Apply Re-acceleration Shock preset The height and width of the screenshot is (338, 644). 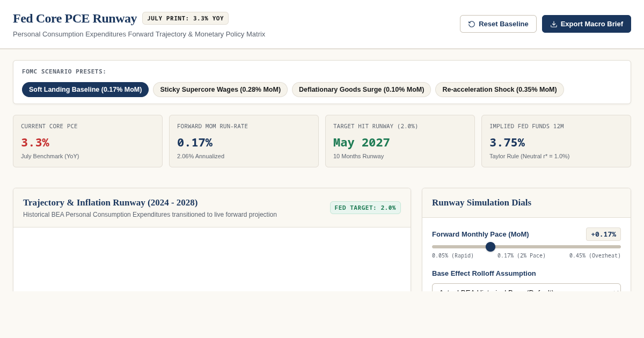500,90
